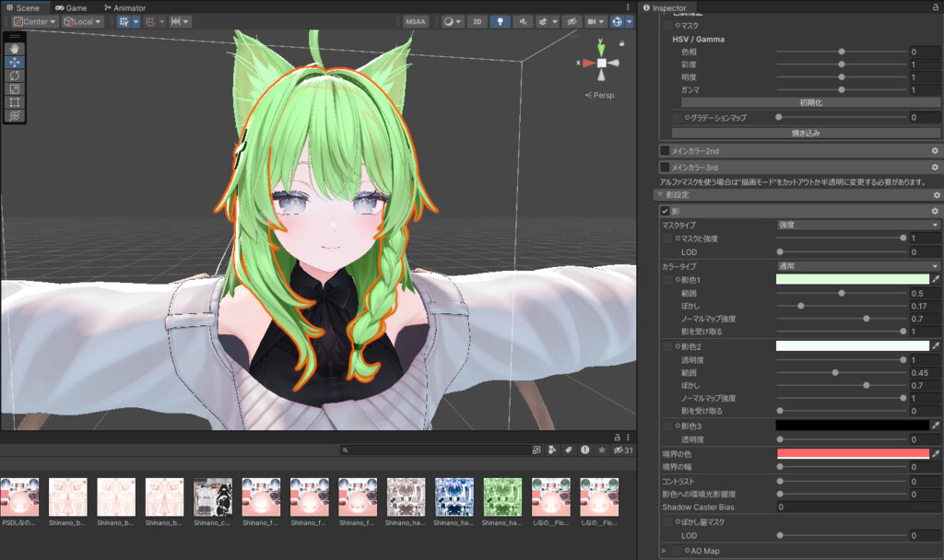Click the snap increment icon
Image resolution: width=944 pixels, height=560 pixels.
coord(176,22)
